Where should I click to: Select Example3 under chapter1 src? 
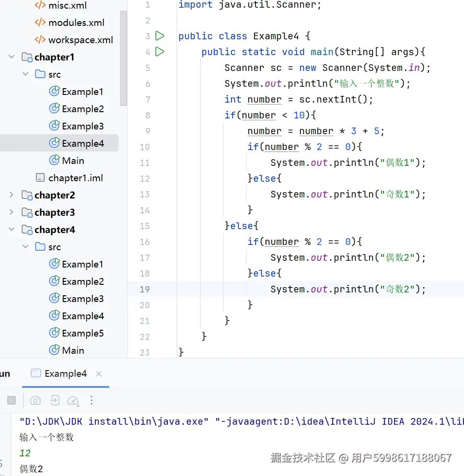point(77,126)
